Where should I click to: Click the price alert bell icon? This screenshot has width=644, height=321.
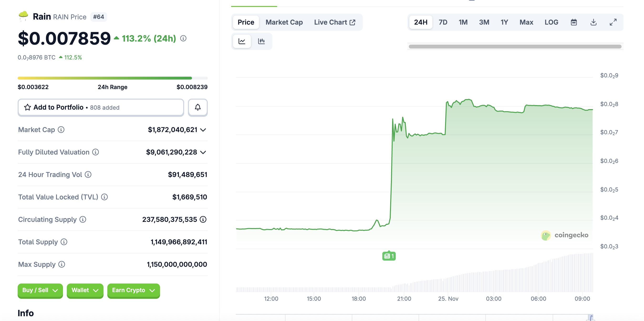coord(197,107)
